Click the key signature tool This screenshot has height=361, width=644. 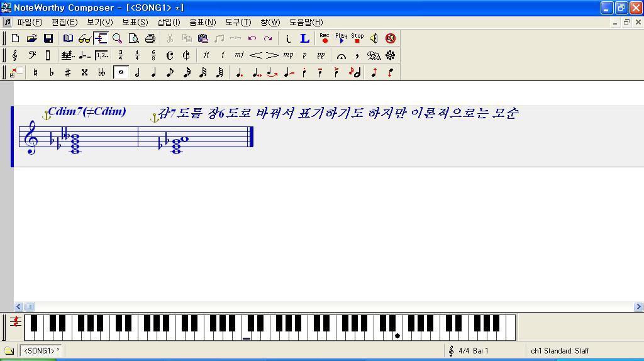tap(68, 55)
